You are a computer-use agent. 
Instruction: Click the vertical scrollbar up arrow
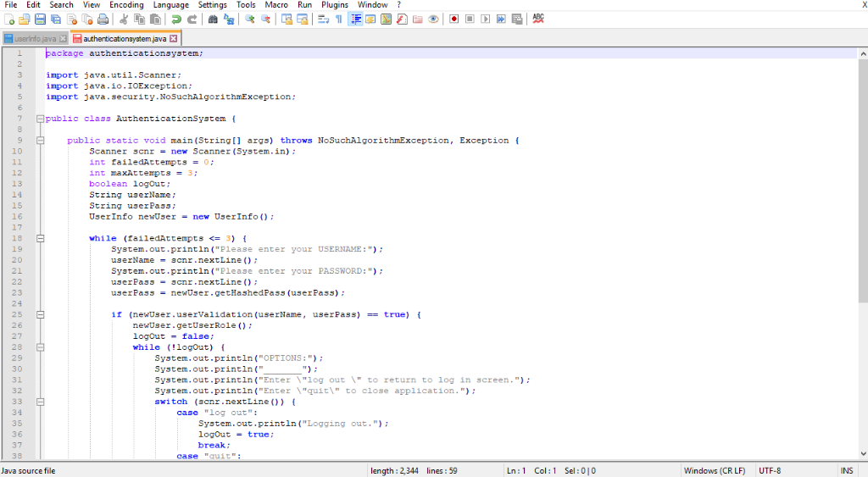coord(863,53)
